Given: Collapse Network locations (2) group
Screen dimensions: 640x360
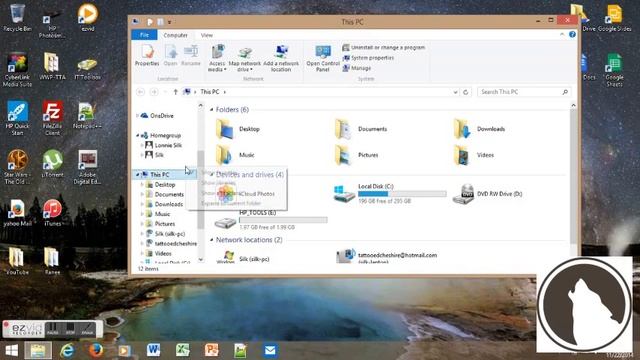Looking at the screenshot, I should point(211,240).
